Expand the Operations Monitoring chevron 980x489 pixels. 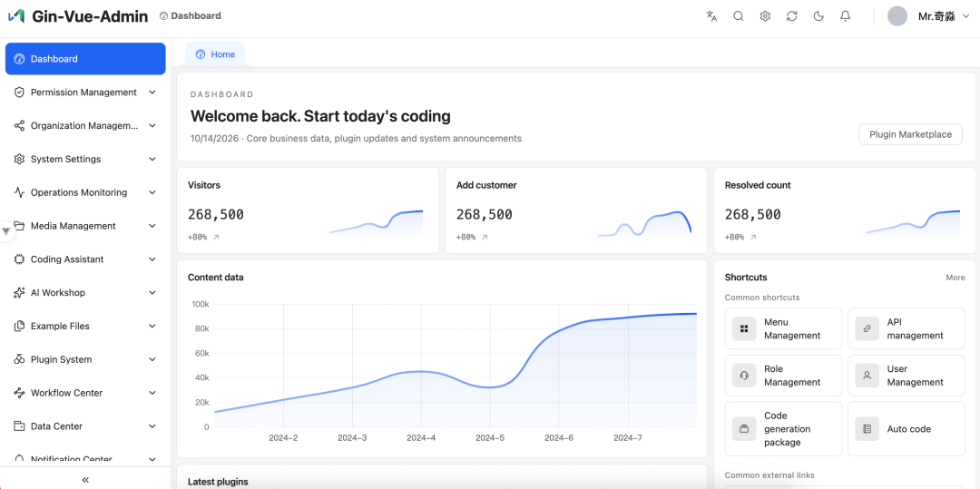click(152, 192)
